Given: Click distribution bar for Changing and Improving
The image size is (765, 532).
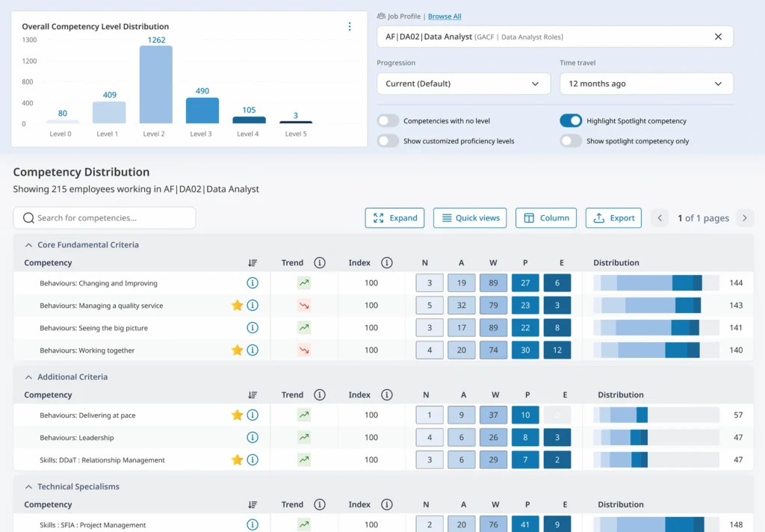Looking at the screenshot, I should pos(656,283).
